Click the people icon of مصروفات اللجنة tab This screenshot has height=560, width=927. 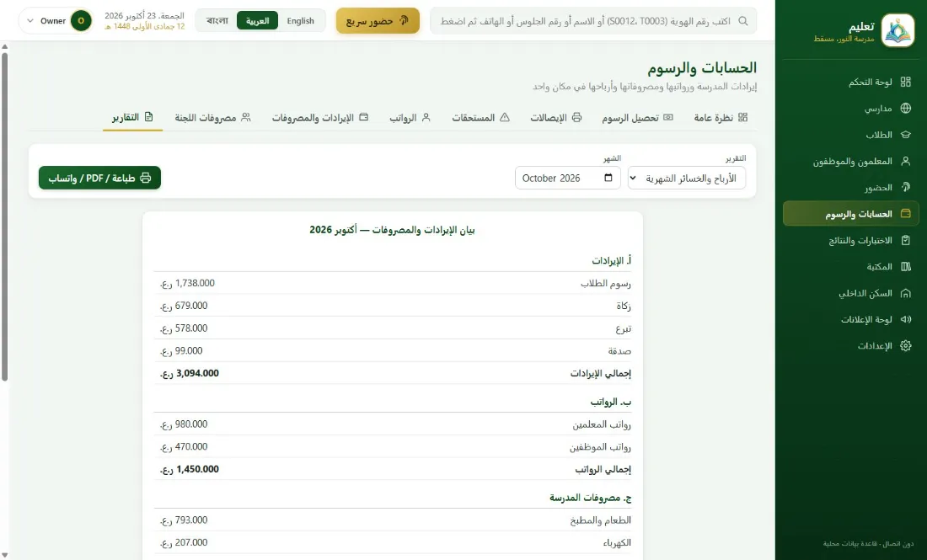[246, 118]
